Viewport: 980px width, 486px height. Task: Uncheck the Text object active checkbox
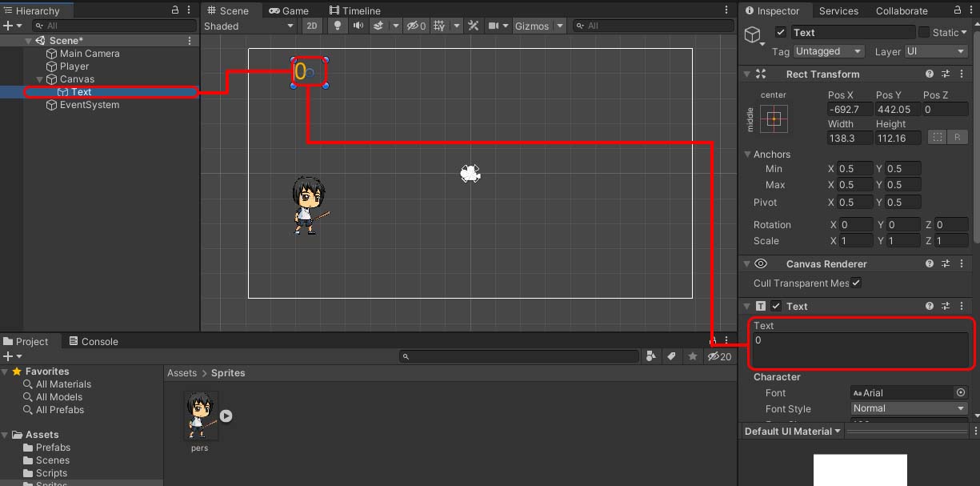pyautogui.click(x=781, y=33)
